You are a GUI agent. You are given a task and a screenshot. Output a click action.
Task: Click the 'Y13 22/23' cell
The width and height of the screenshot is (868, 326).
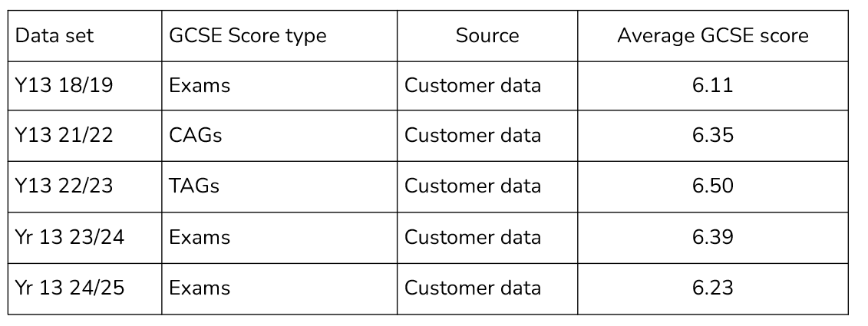tap(84, 186)
